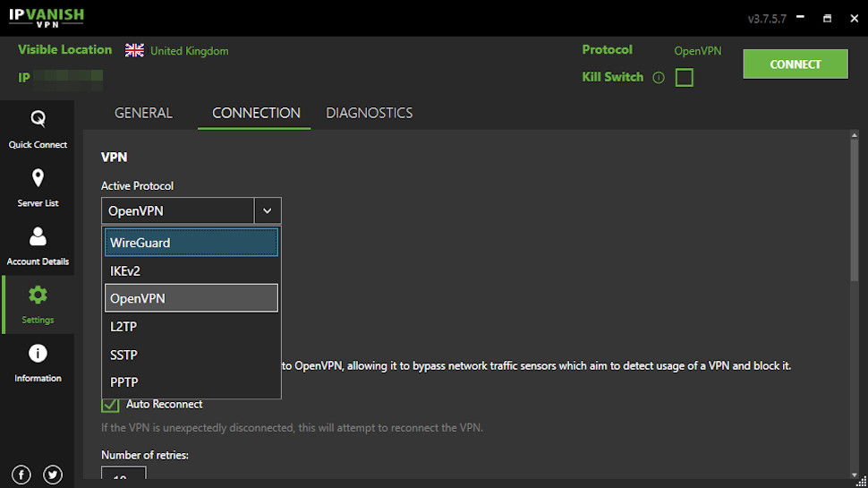Click the settings vertical scrollbar thumb

(x=855, y=211)
